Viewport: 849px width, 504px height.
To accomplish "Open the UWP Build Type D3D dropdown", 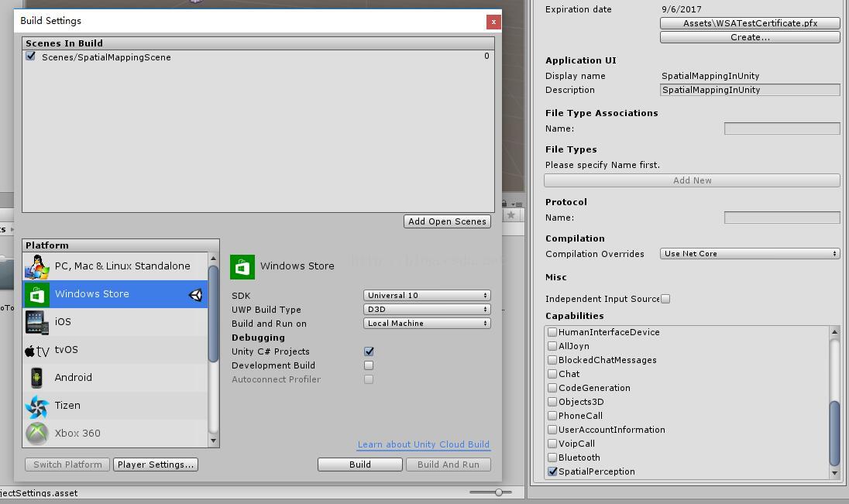I will coord(427,309).
